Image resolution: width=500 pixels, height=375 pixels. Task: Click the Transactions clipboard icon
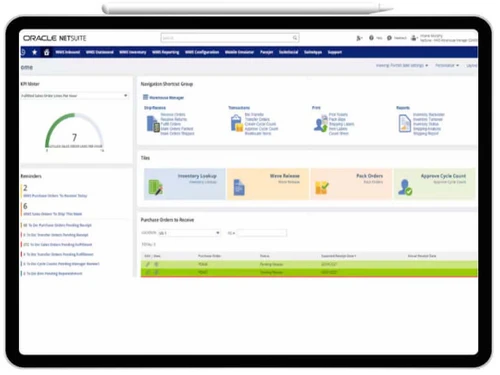tap(236, 123)
